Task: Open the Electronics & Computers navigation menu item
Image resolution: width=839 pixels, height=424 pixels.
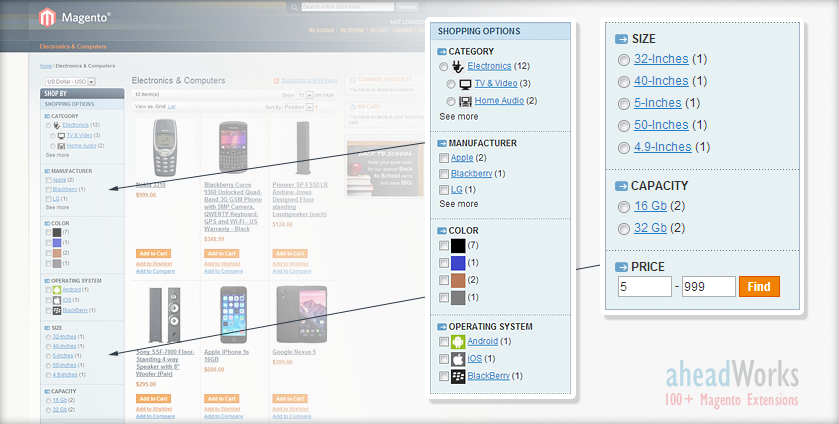Action: 73,47
